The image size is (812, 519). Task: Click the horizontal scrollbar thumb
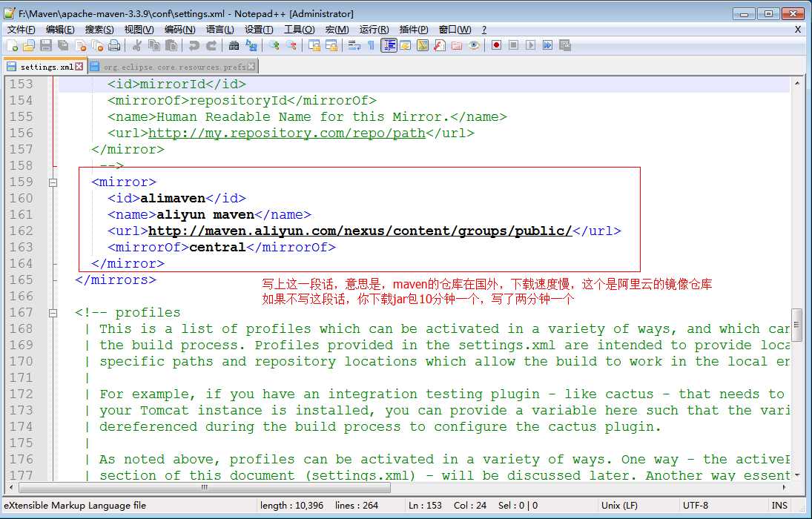[x=205, y=487]
